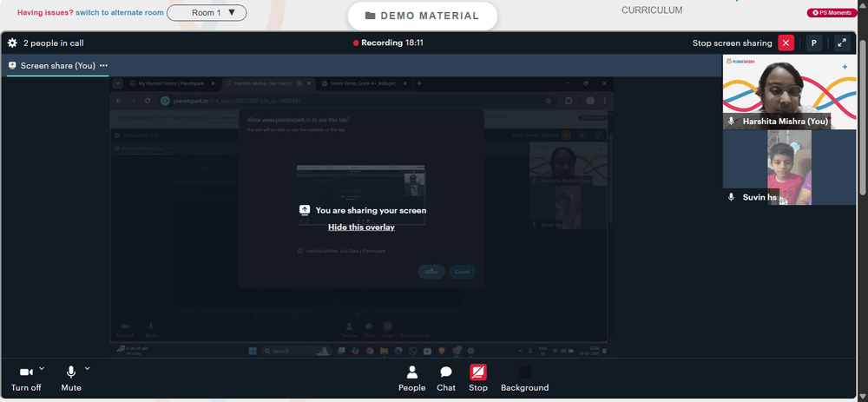Mute the microphone

click(71, 379)
